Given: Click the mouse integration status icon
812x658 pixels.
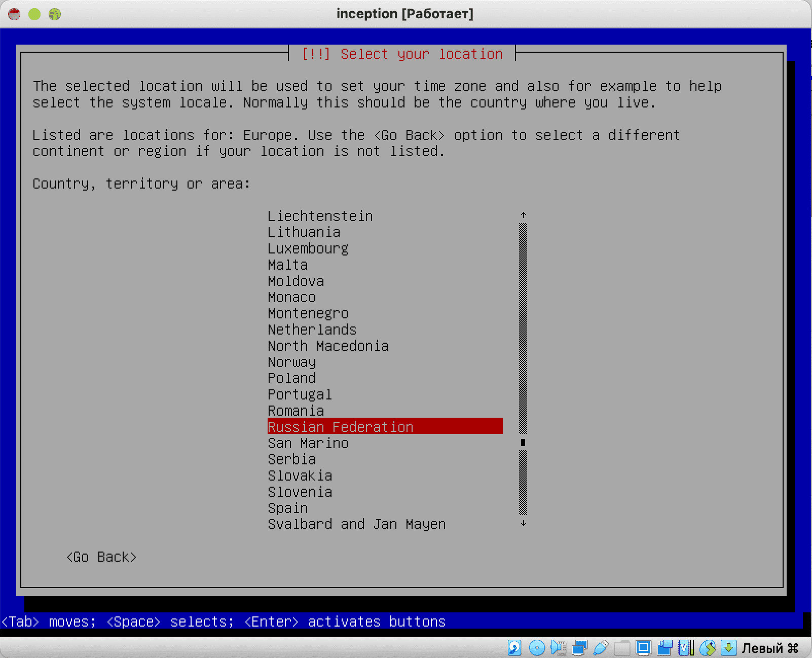Looking at the screenshot, I should tap(708, 647).
